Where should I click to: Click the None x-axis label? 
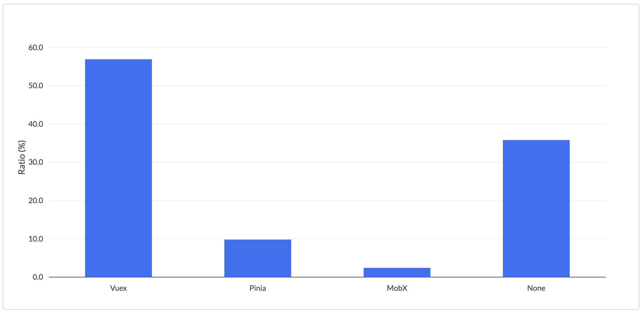pyautogui.click(x=536, y=288)
